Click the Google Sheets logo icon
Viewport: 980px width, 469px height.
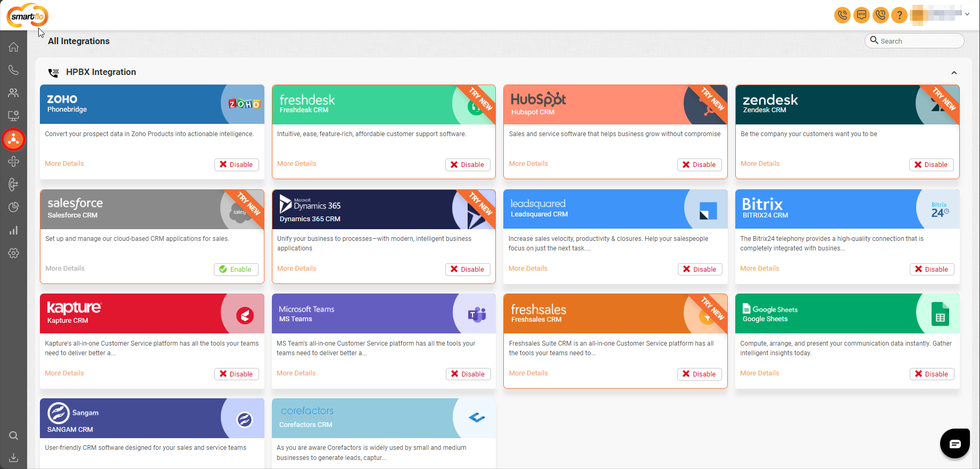pos(940,314)
